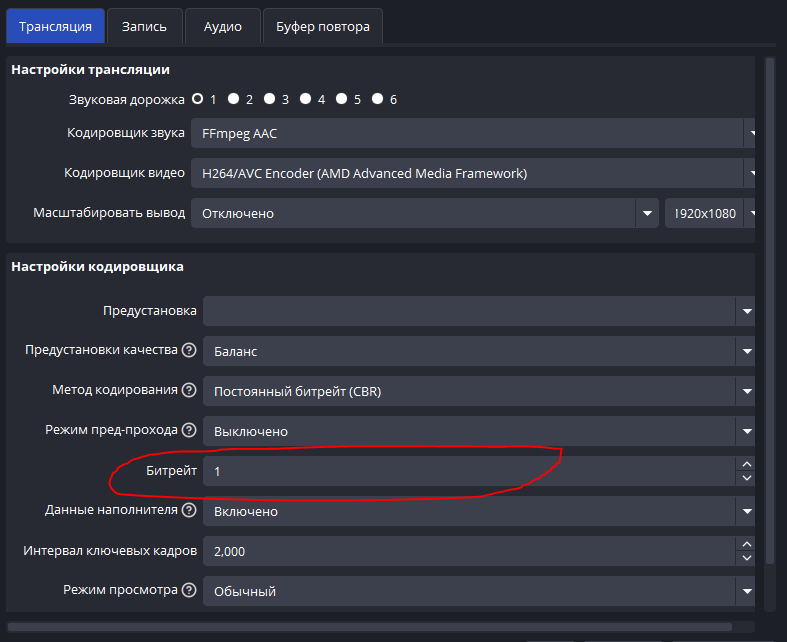The height and width of the screenshot is (642, 787).
Task: Open the Буфер повтора tab
Action: click(323, 26)
